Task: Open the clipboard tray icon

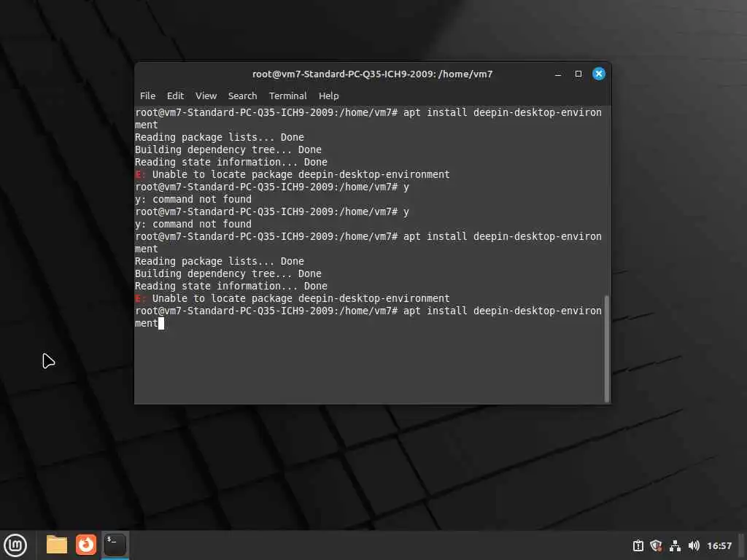Action: point(638,545)
